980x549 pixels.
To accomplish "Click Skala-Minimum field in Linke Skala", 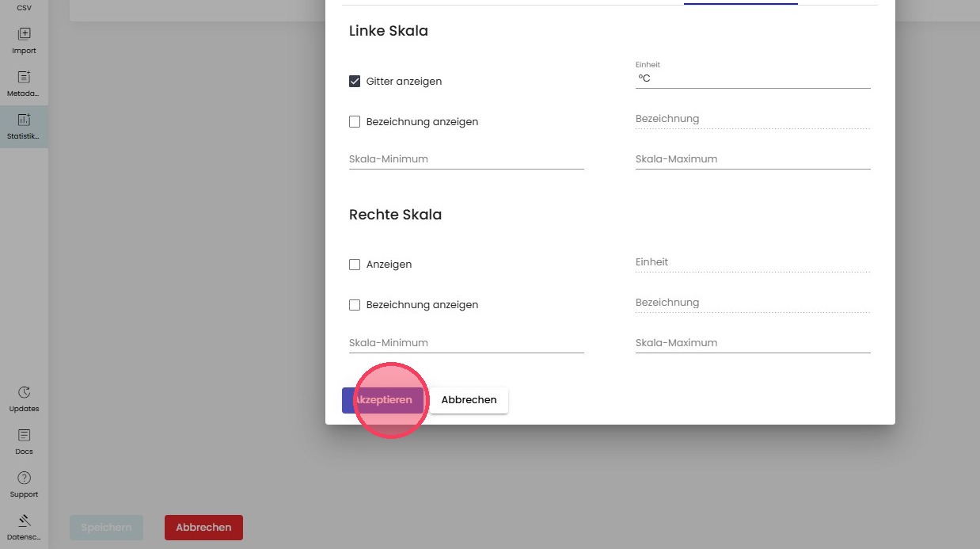I will (x=465, y=159).
